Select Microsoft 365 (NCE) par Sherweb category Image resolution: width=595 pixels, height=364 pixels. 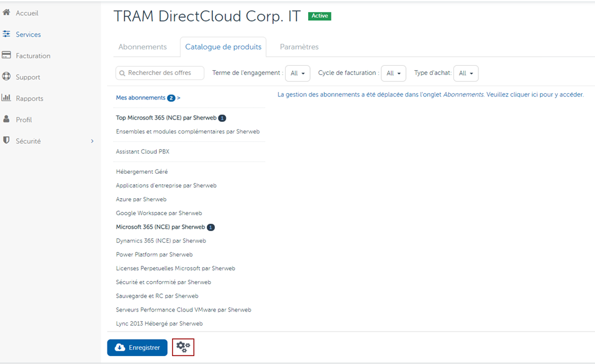pyautogui.click(x=160, y=227)
